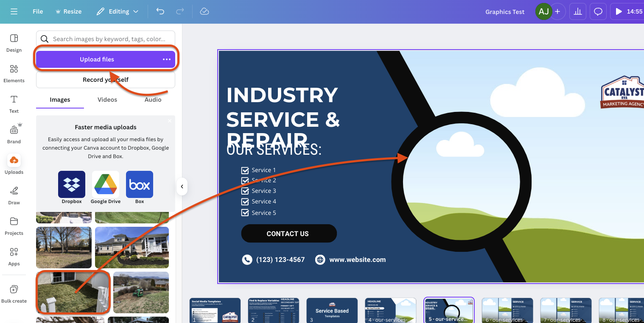
Task: Open the File menu
Action: pyautogui.click(x=38, y=11)
